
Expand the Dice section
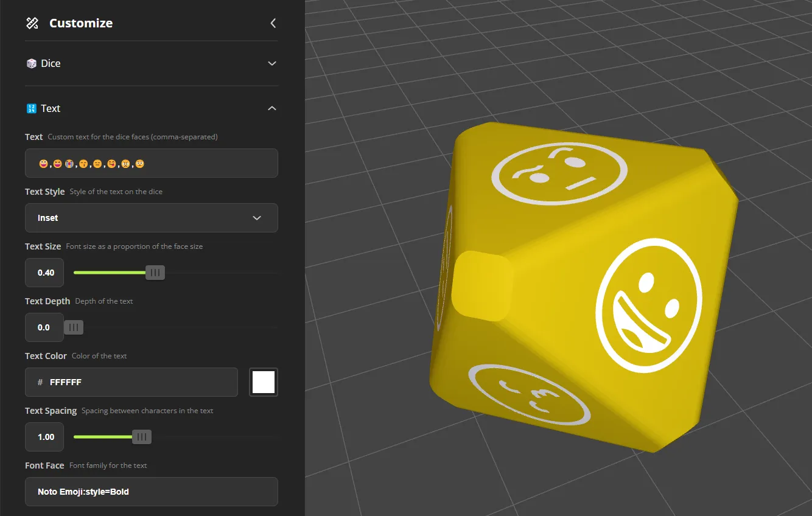click(x=272, y=63)
